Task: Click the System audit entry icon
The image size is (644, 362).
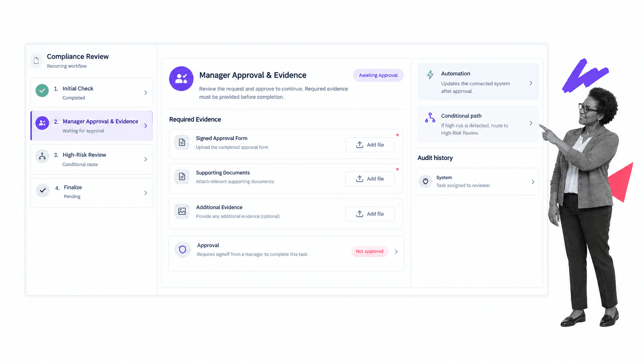Action: [x=426, y=181]
